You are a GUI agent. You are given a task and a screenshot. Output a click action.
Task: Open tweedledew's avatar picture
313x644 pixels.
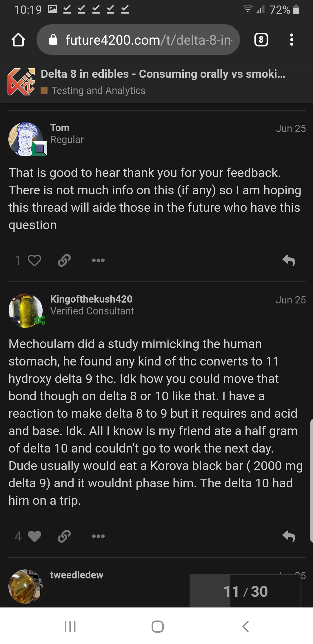click(x=26, y=586)
